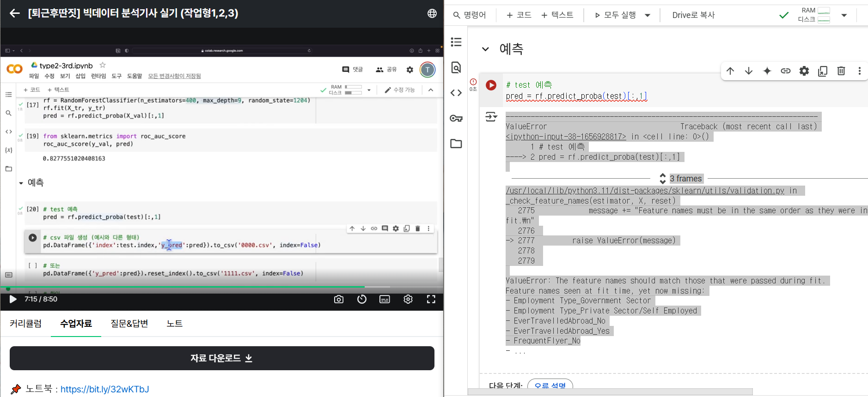Open the find and replace sidebar icon
Screen dimensions: 868x397
pos(456,67)
